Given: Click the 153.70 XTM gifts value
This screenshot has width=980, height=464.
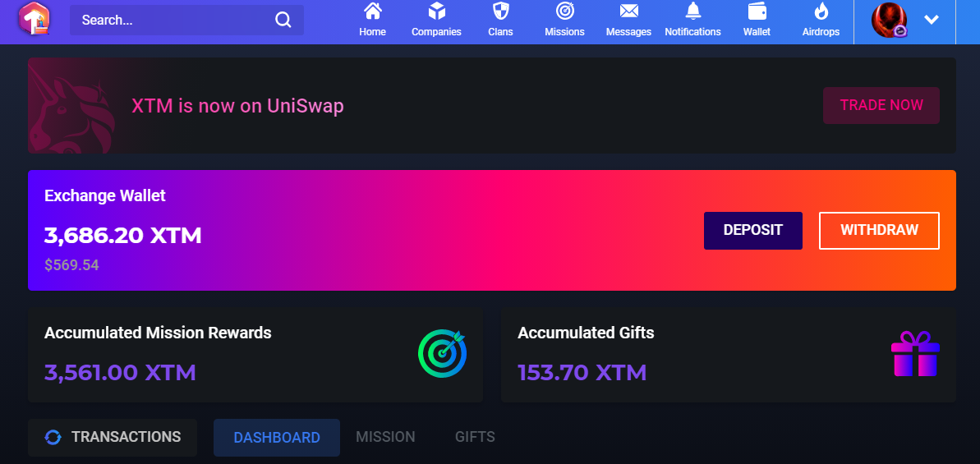Looking at the screenshot, I should pyautogui.click(x=582, y=372).
